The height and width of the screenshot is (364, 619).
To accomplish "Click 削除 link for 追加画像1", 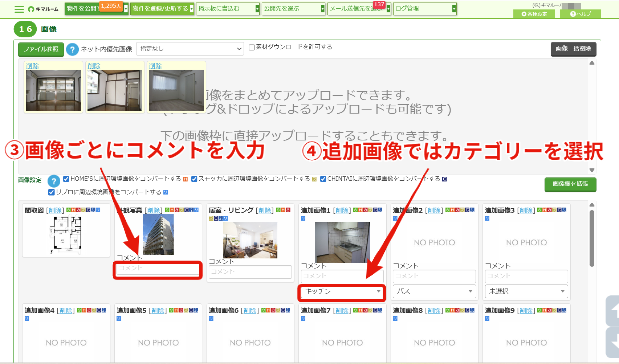I will point(342,210).
